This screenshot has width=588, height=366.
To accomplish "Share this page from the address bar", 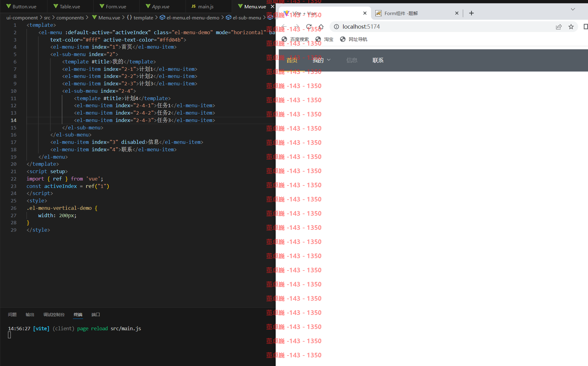I will [559, 27].
